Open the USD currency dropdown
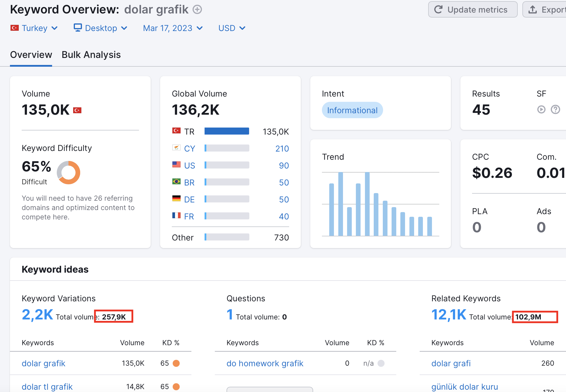Image resolution: width=566 pixels, height=392 pixels. click(x=232, y=28)
